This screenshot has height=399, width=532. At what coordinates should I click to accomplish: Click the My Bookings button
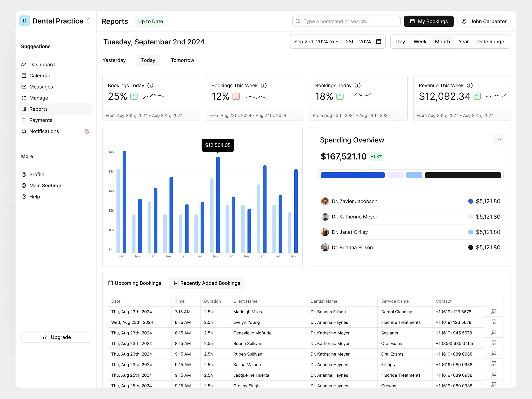click(429, 21)
